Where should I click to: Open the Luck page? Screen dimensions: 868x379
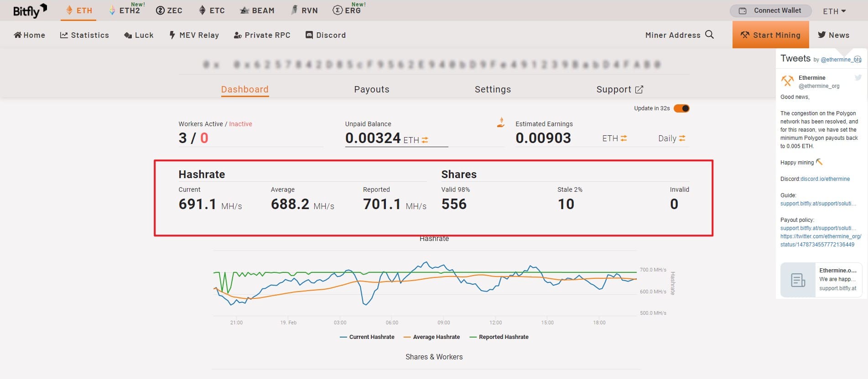click(139, 35)
